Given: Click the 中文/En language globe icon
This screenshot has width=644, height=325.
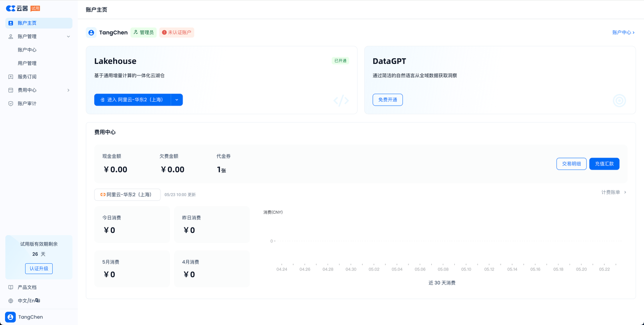Looking at the screenshot, I should point(11,301).
